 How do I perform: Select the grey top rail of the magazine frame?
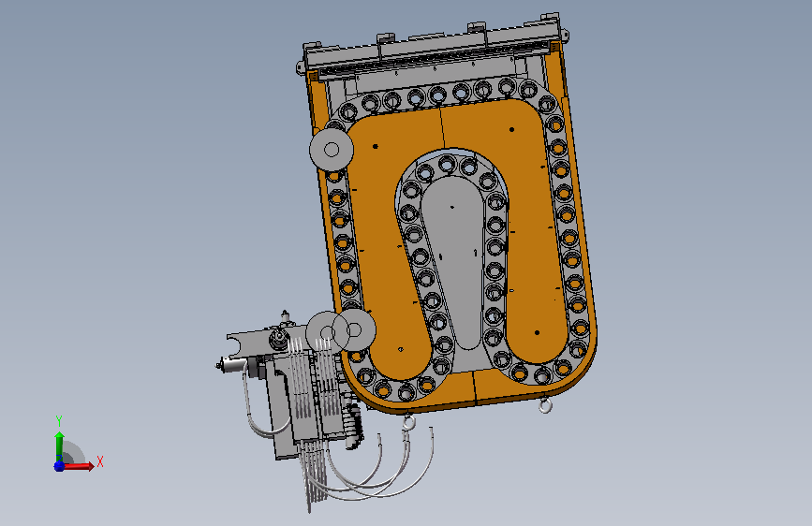[x=433, y=46]
